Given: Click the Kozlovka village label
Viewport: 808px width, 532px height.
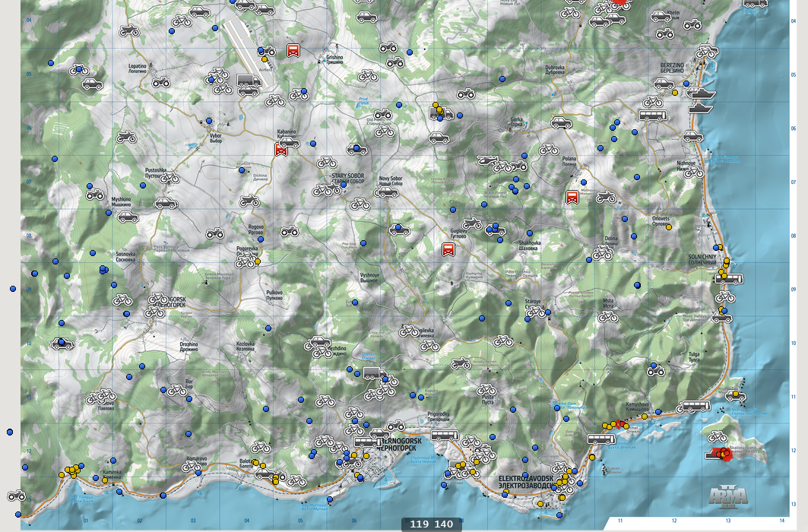Looking at the screenshot, I should pos(246,346).
